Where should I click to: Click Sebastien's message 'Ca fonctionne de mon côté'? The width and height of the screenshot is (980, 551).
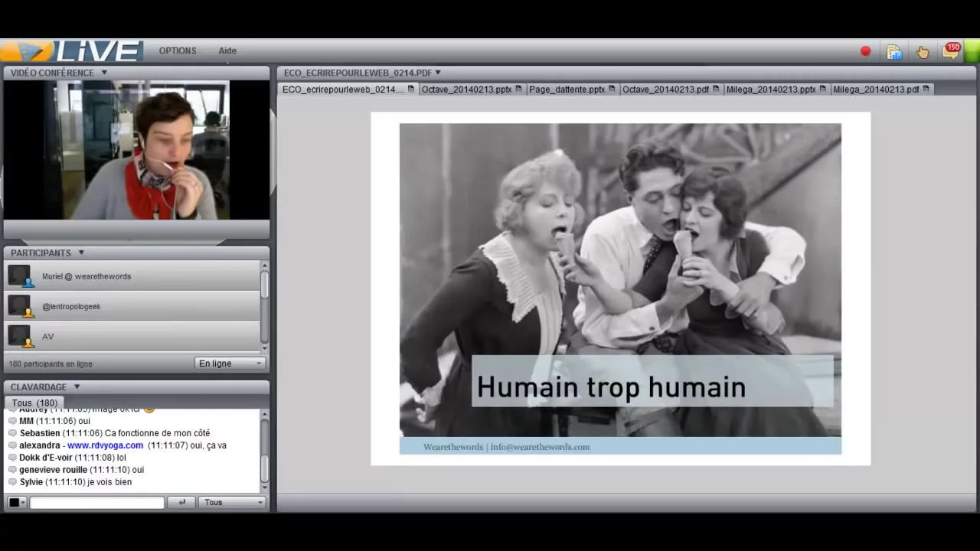click(157, 433)
